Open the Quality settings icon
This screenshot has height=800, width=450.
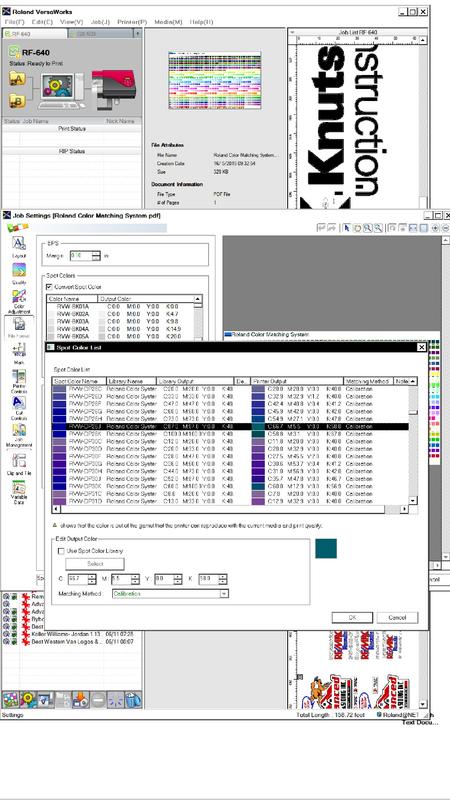tap(19, 270)
